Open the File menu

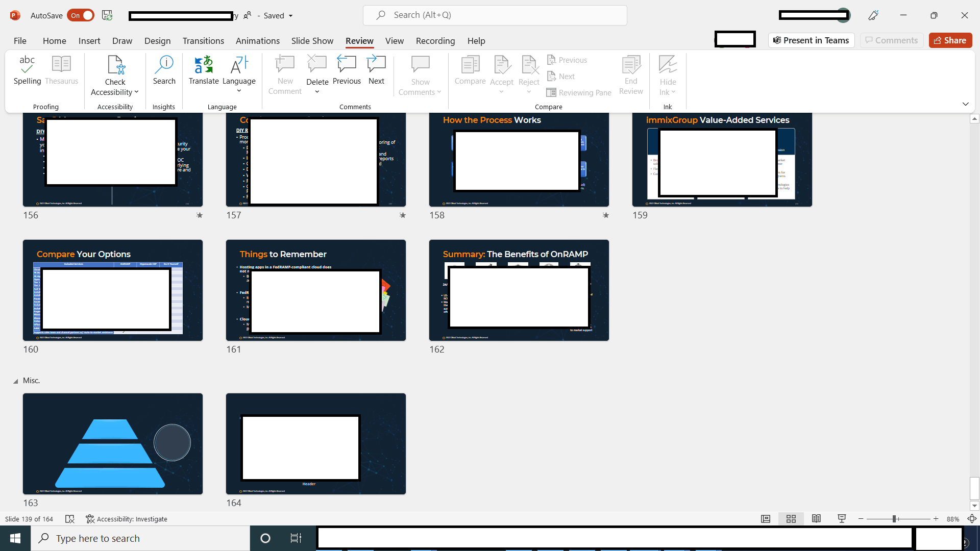coord(20,41)
